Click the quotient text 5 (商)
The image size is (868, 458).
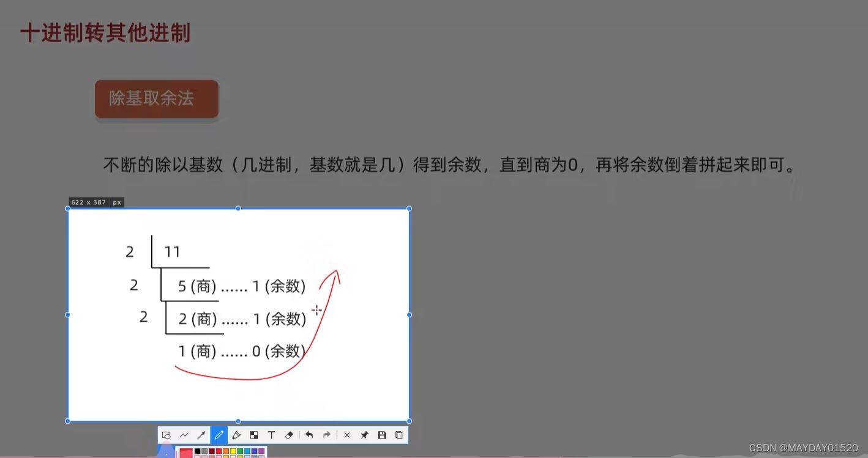click(198, 286)
